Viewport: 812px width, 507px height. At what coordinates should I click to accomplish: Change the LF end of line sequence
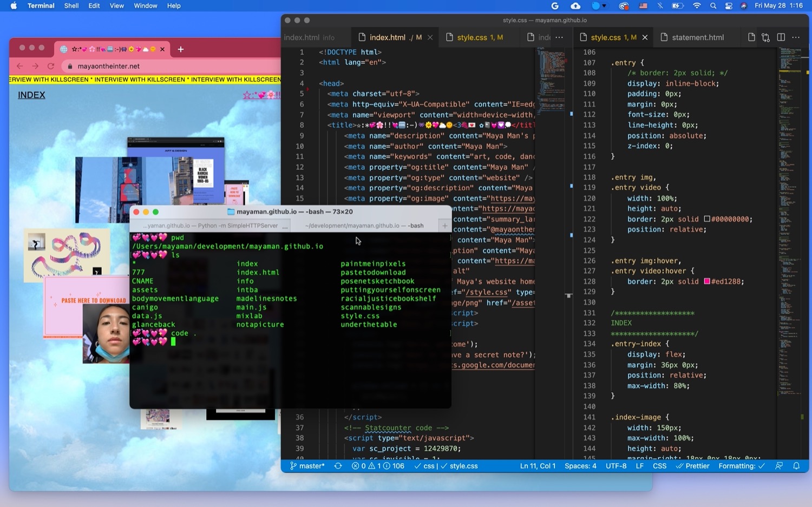pyautogui.click(x=639, y=466)
